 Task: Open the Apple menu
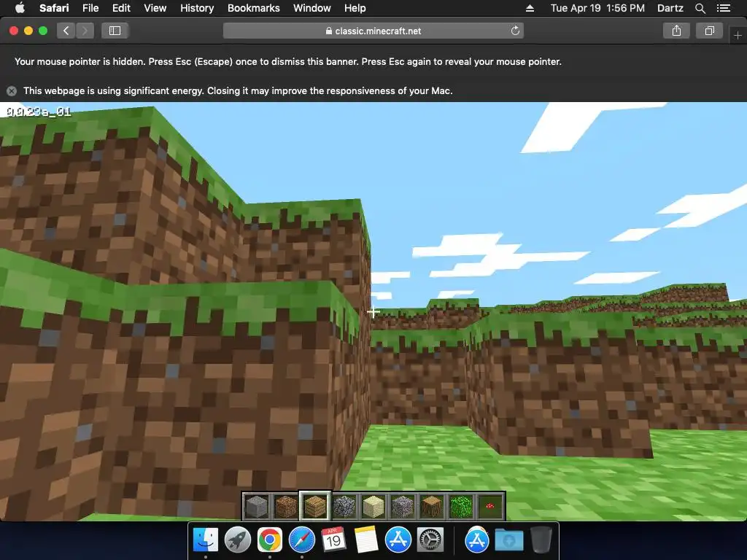[x=20, y=8]
